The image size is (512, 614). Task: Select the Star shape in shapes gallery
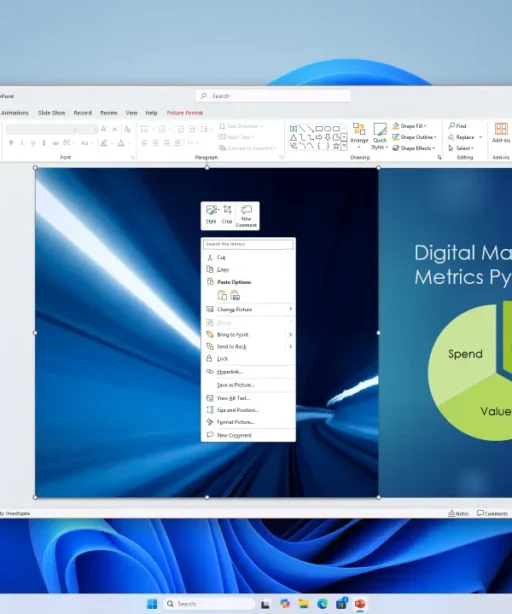coord(336,146)
